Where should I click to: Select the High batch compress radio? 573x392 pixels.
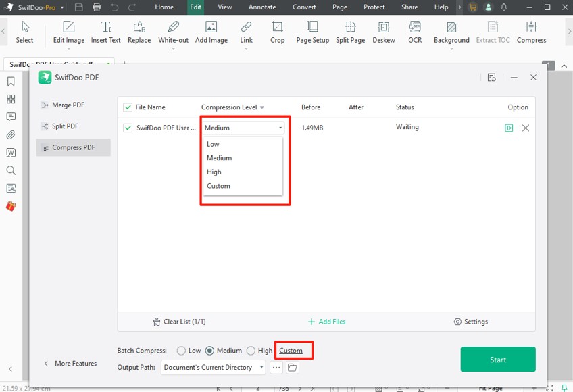(x=251, y=351)
